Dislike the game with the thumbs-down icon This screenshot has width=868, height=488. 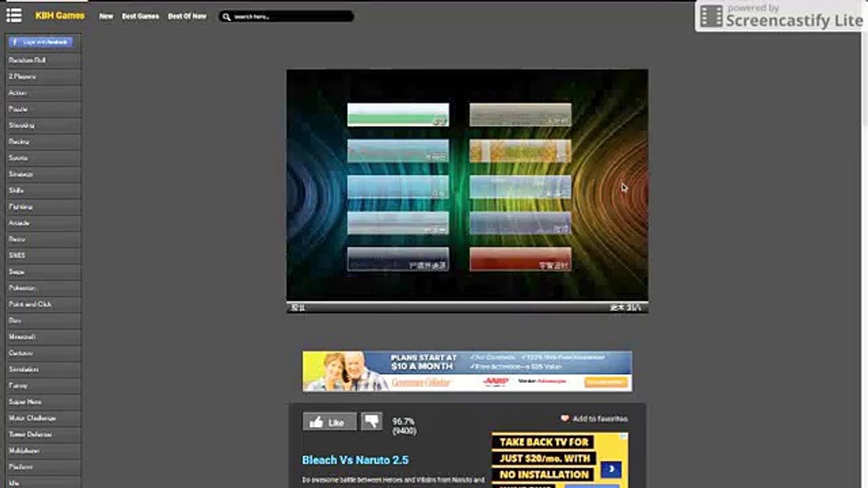pyautogui.click(x=372, y=422)
